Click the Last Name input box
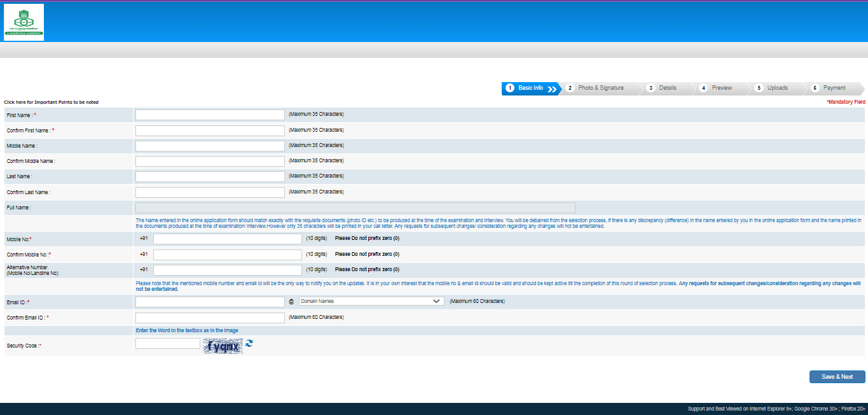The height and width of the screenshot is (415, 868). pyautogui.click(x=210, y=176)
